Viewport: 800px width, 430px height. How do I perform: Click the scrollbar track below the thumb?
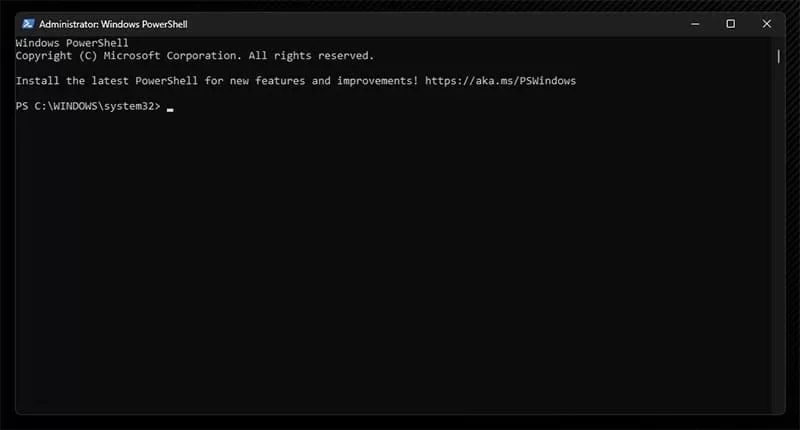coord(778,250)
